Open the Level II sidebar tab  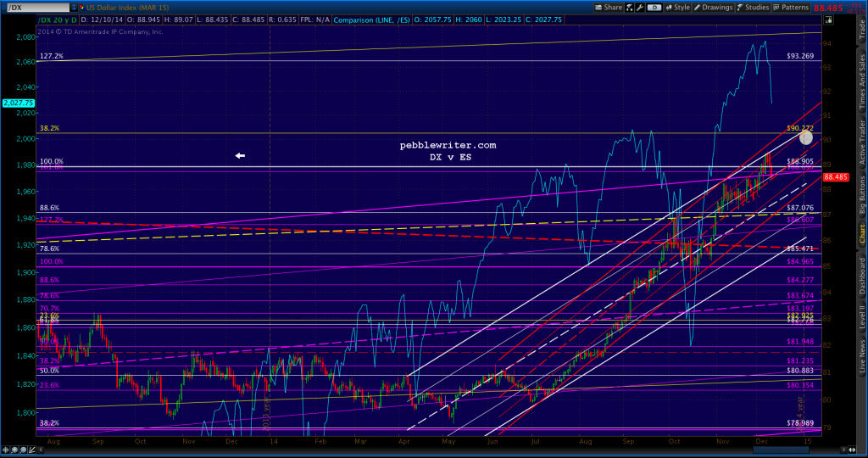(x=862, y=317)
